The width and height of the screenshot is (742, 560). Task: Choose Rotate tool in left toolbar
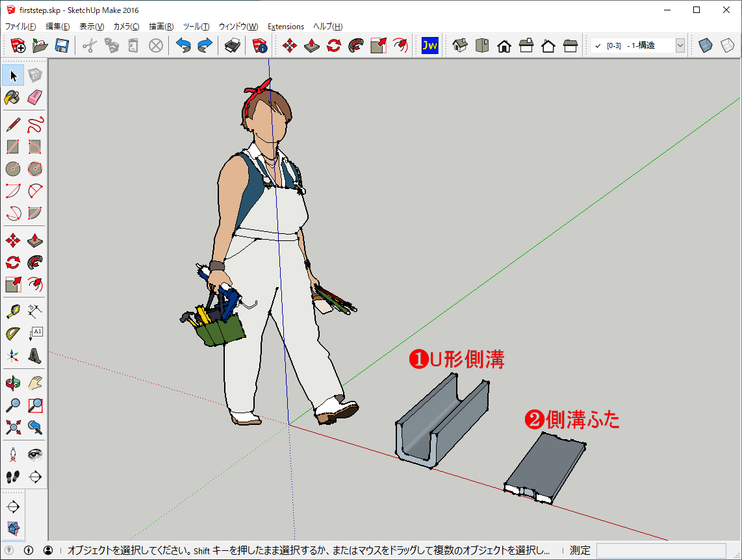pos(13,262)
